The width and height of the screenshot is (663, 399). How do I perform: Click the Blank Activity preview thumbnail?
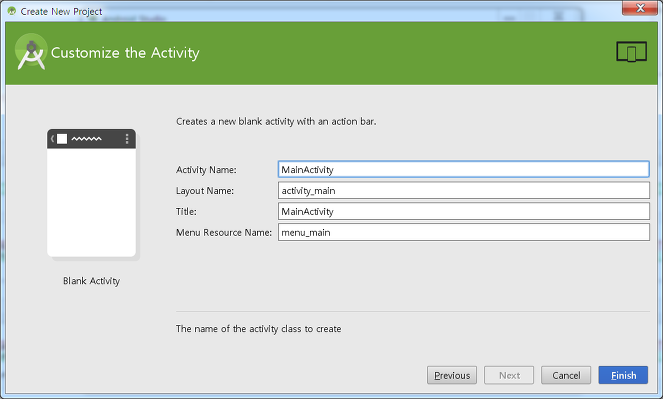pos(91,193)
